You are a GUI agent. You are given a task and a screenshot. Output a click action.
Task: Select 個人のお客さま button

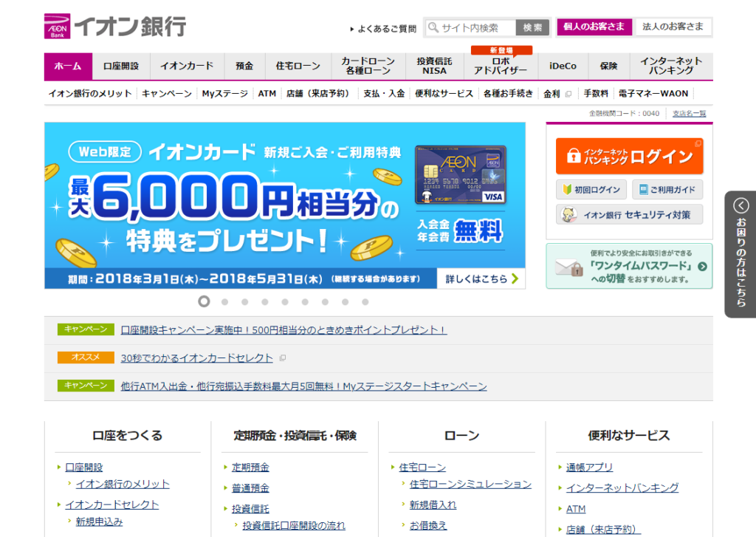tap(594, 27)
